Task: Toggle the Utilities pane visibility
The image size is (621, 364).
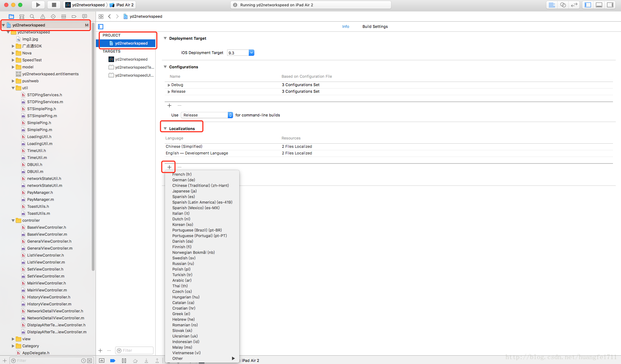Action: (x=610, y=5)
